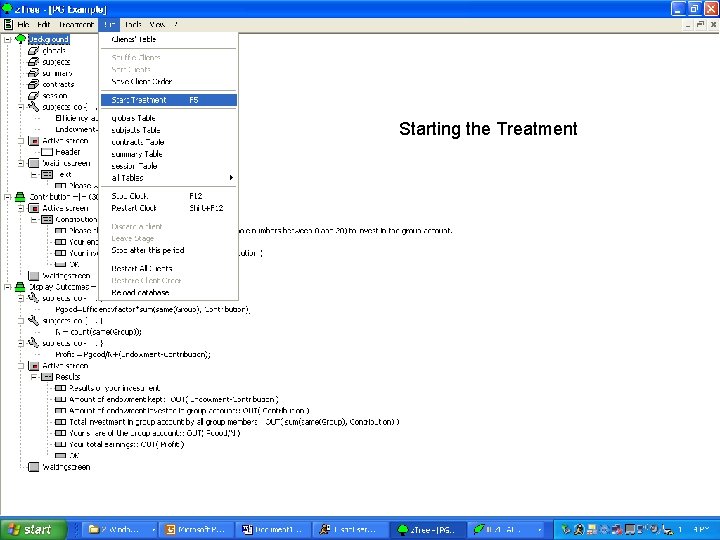Screen dimensions: 720x540
Task: Collapse the Background tree node
Action: (x=7, y=39)
